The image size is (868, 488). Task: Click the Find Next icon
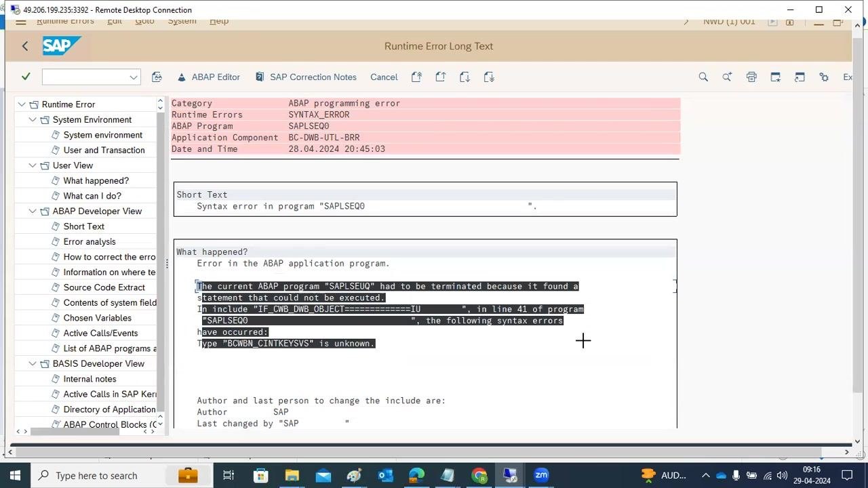727,77
